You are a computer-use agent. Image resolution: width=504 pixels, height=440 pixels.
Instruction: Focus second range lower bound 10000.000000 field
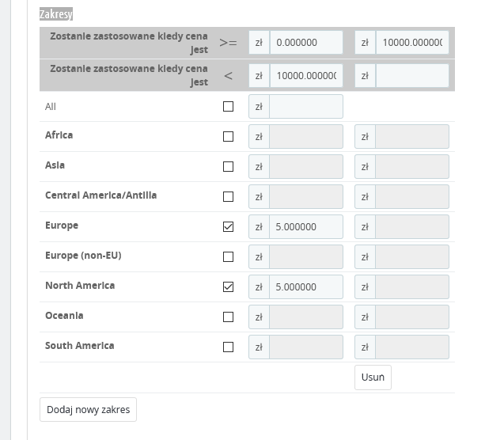point(305,76)
